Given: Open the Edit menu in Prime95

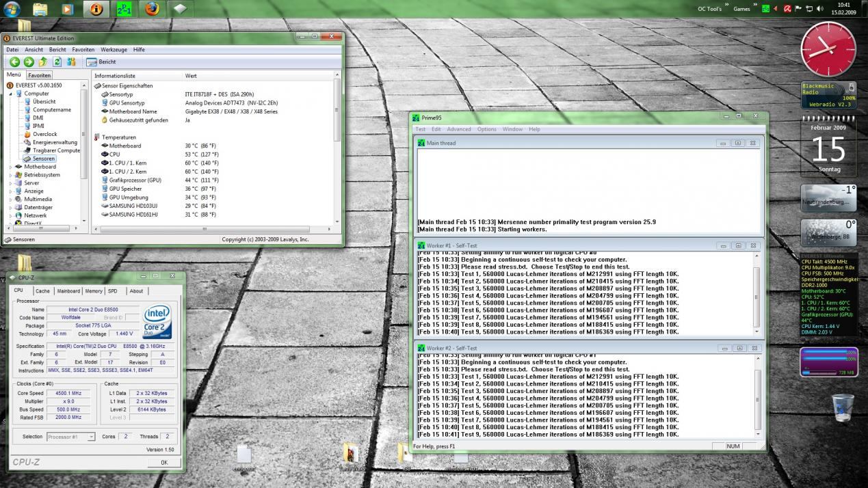Looking at the screenshot, I should pos(436,129).
